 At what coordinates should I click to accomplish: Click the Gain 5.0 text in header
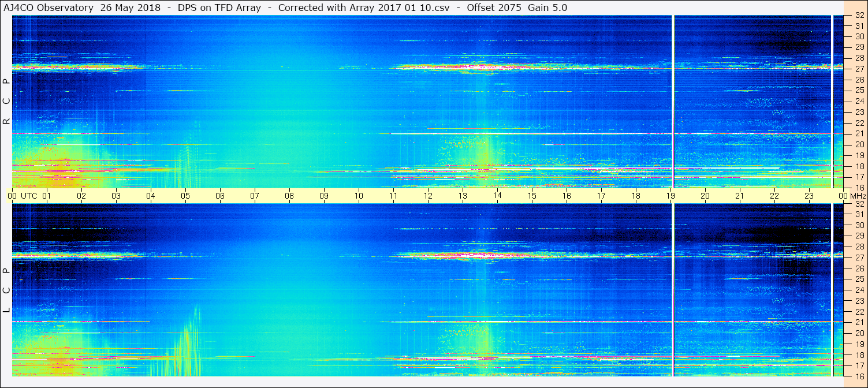tap(547, 8)
